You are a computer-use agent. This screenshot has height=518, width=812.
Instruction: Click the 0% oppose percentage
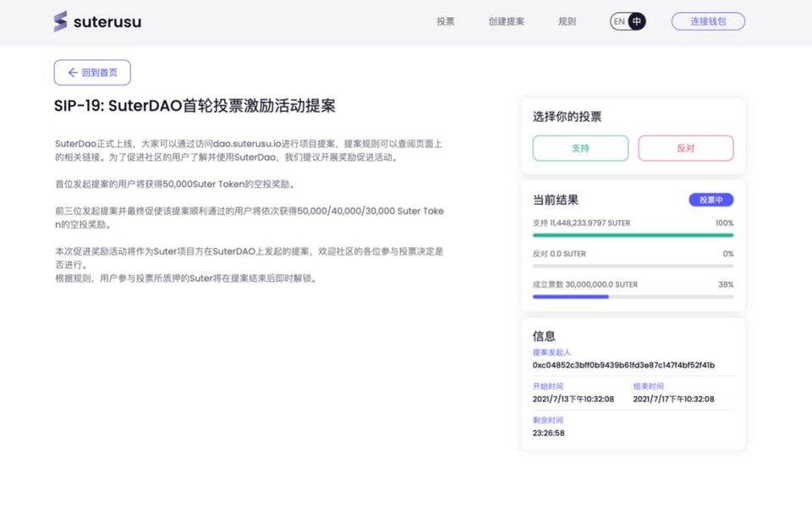728,254
